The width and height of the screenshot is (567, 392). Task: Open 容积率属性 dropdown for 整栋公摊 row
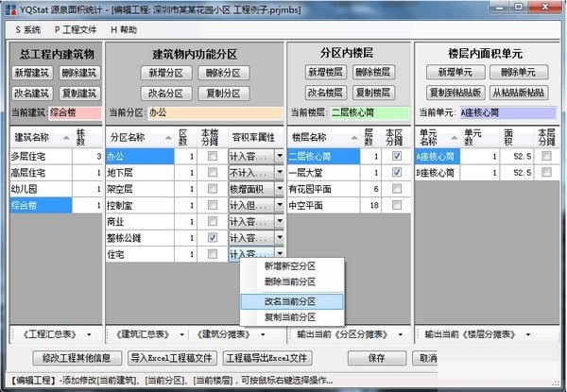pos(279,237)
